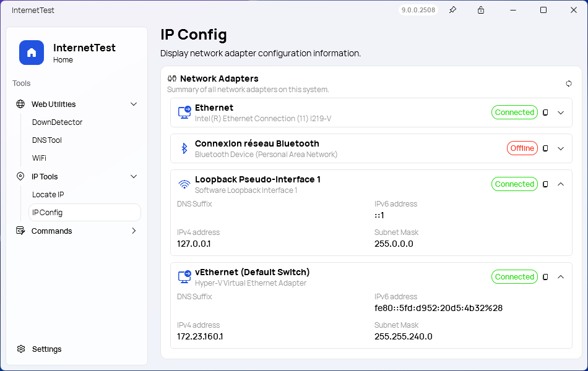Click the Ethernet adapter name
Viewport: 588px width, 371px height.
[x=214, y=108]
